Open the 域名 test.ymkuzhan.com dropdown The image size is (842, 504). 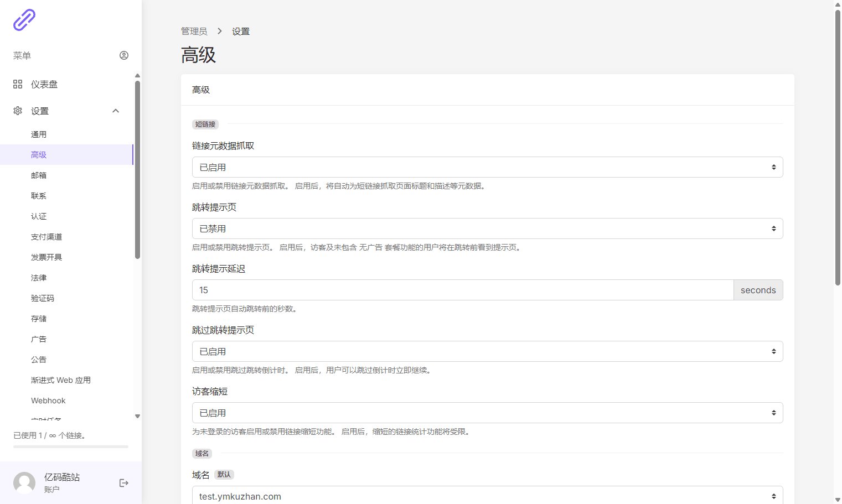point(487,496)
